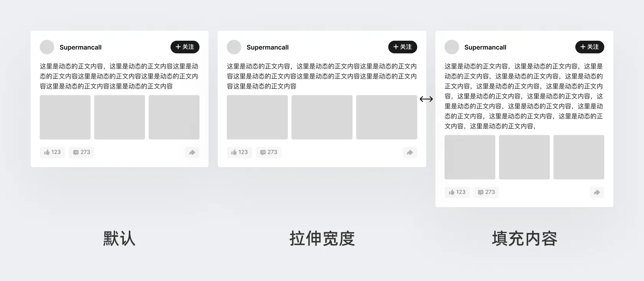Click the avatar in the 填充内容 card
Image resolution: width=644 pixels, height=281 pixels.
pyautogui.click(x=452, y=47)
